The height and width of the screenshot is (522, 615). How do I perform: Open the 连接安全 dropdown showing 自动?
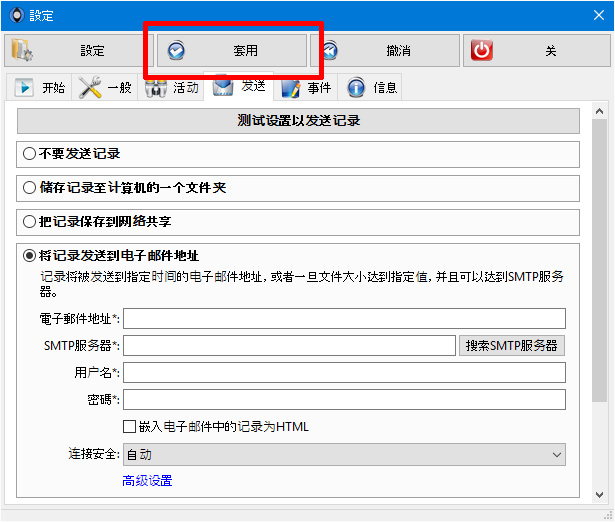(344, 455)
